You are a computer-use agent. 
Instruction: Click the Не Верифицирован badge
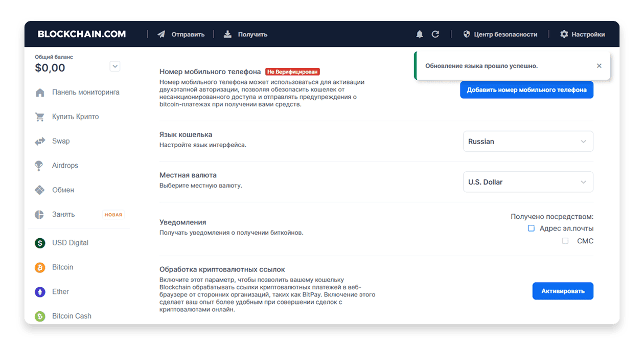point(292,72)
